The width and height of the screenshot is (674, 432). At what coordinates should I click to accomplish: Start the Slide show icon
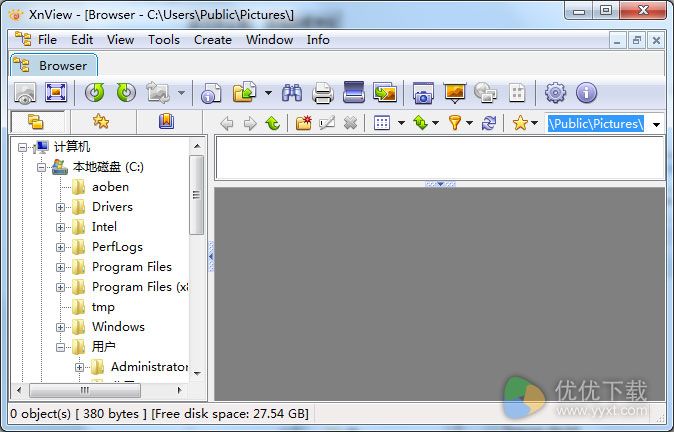(455, 93)
